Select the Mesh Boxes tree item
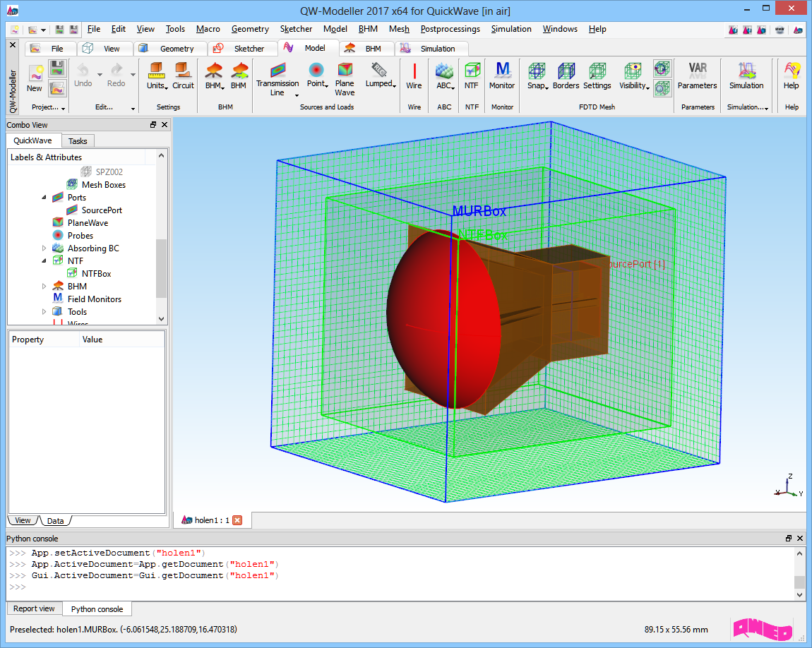Viewport: 812px width, 648px height. coord(104,185)
